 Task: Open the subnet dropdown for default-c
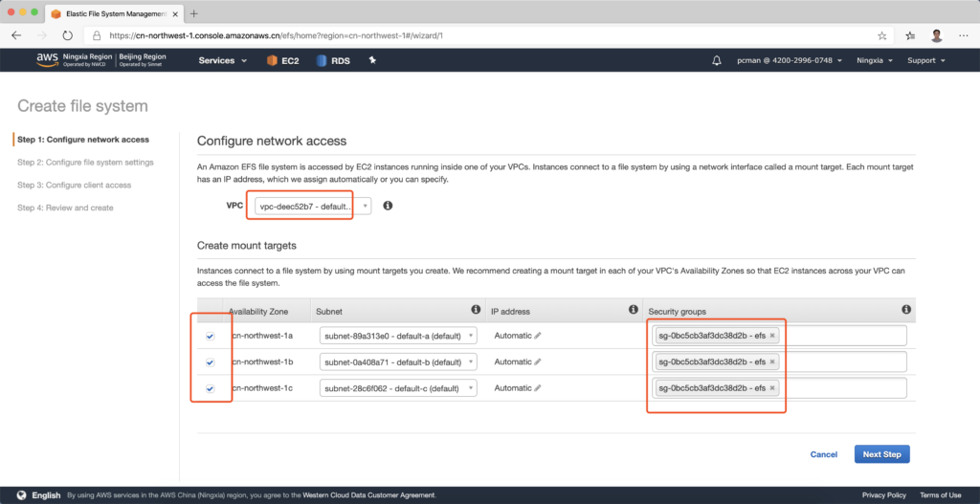(x=397, y=388)
